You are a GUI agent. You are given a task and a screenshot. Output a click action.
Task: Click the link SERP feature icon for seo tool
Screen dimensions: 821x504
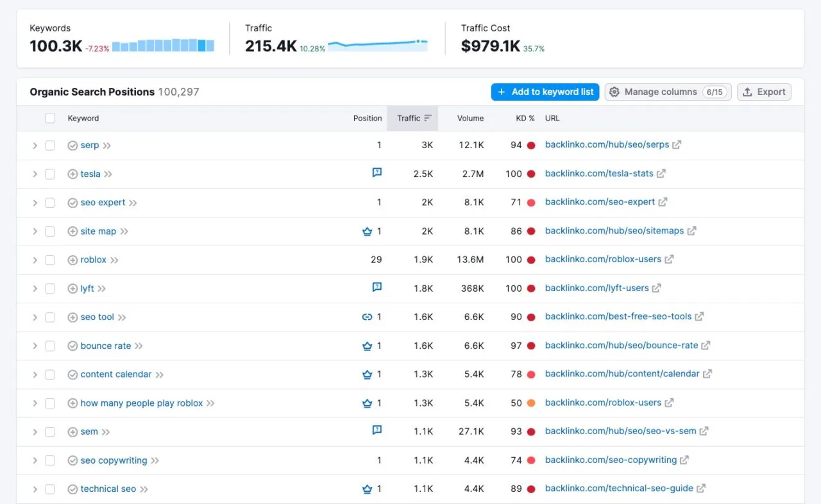point(366,317)
